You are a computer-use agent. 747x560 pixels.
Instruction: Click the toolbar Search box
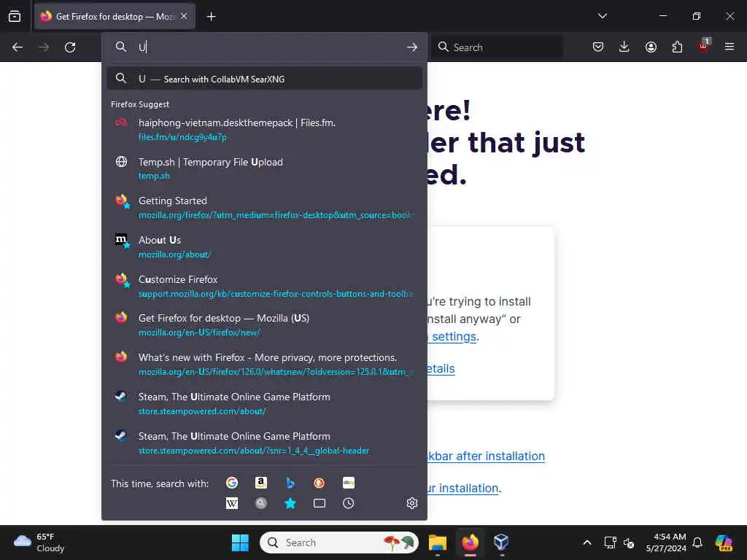497,47
